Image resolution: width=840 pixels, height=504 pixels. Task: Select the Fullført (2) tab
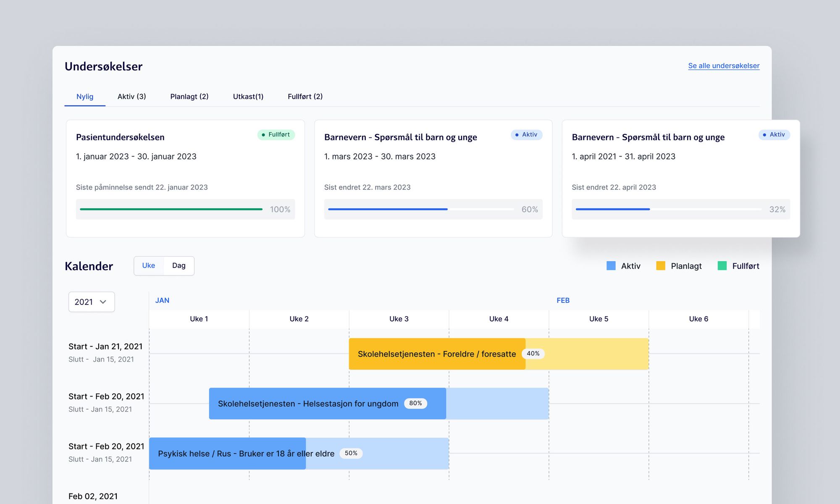[x=305, y=97]
